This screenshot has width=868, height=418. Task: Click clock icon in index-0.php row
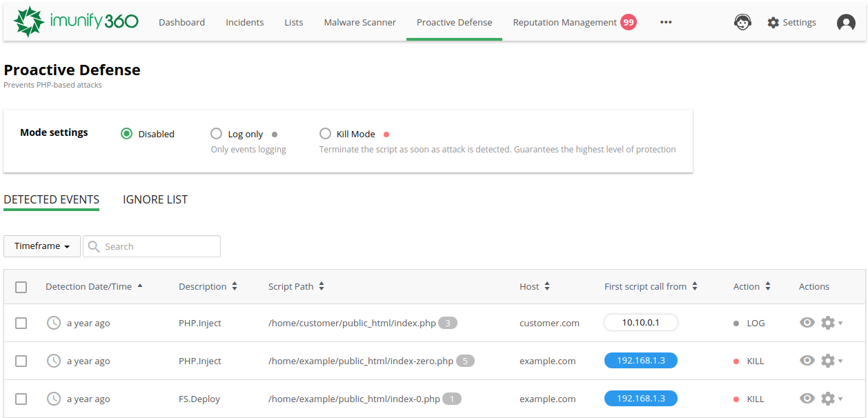coord(53,399)
